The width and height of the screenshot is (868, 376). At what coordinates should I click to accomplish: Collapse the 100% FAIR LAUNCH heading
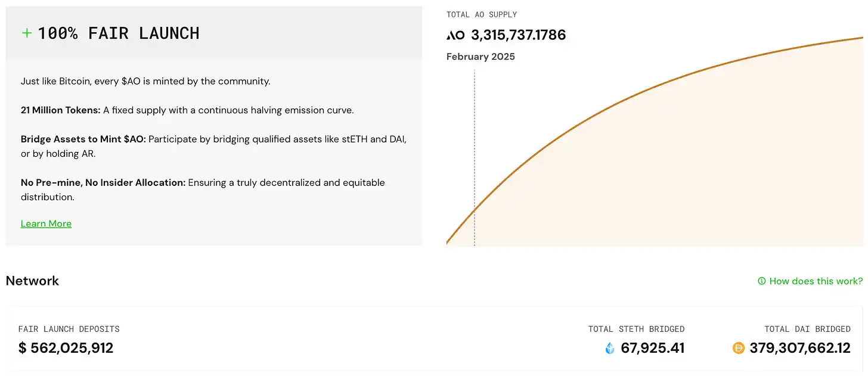(x=118, y=33)
